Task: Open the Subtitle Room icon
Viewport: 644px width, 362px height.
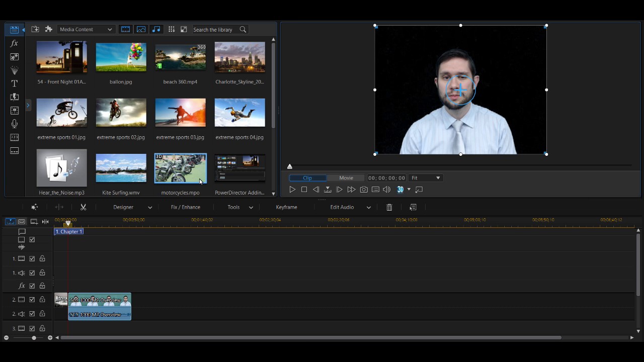Action: [x=14, y=151]
